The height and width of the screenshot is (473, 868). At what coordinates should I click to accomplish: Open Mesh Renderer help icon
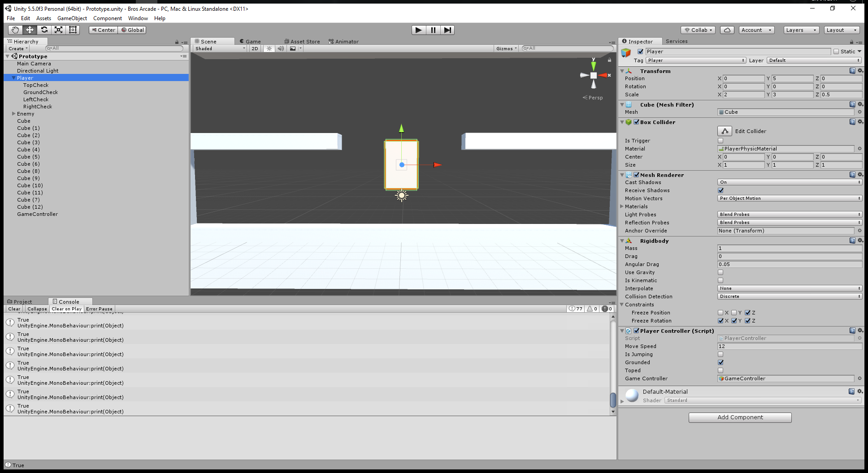852,175
